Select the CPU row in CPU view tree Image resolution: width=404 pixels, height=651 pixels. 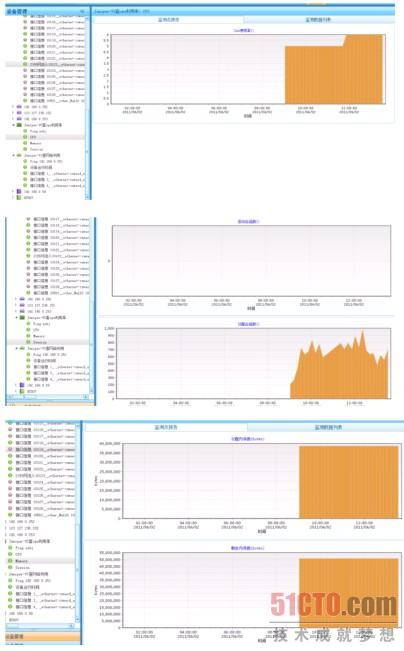[x=45, y=137]
